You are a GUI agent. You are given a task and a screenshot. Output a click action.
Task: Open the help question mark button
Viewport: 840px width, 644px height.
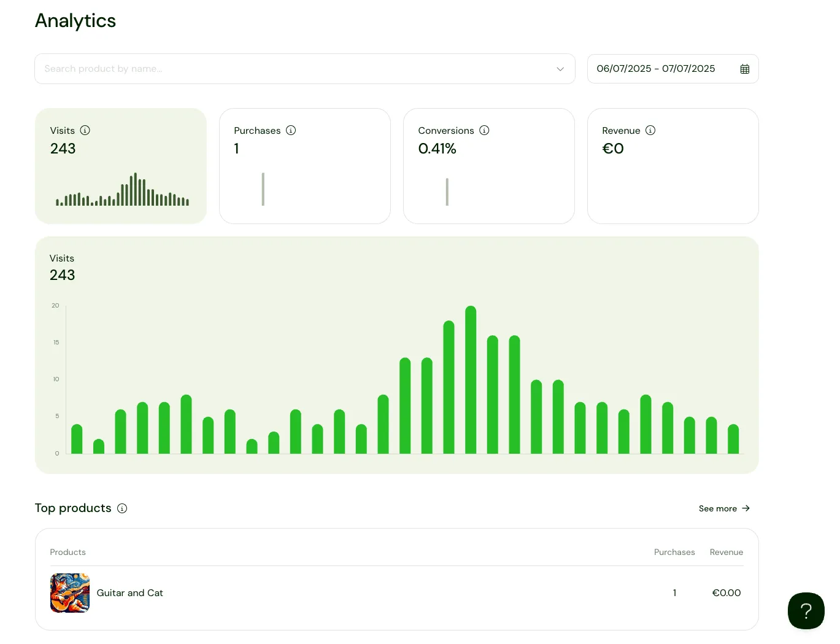tap(806, 611)
